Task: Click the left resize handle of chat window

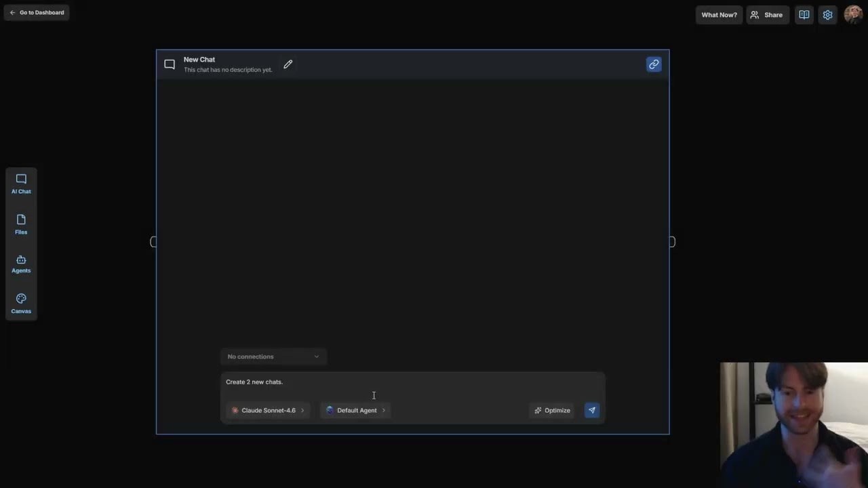Action: (x=153, y=242)
